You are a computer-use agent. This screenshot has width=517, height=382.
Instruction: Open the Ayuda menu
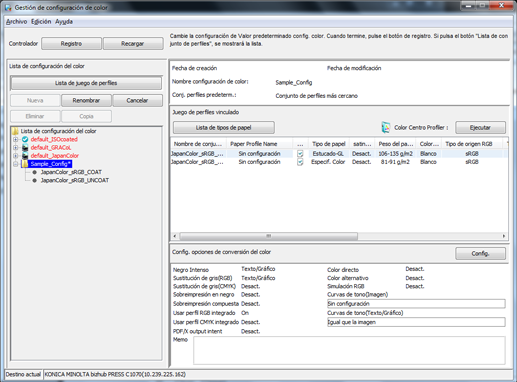[64, 22]
